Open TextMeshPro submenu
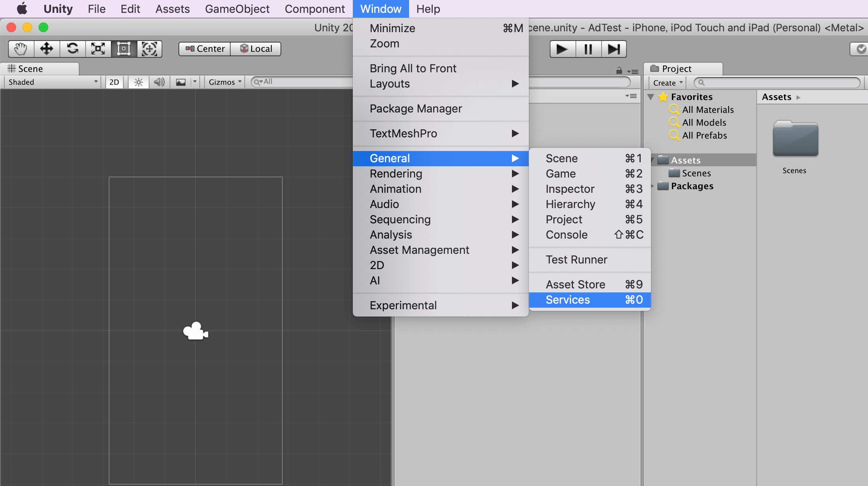868x486 pixels. 440,133
